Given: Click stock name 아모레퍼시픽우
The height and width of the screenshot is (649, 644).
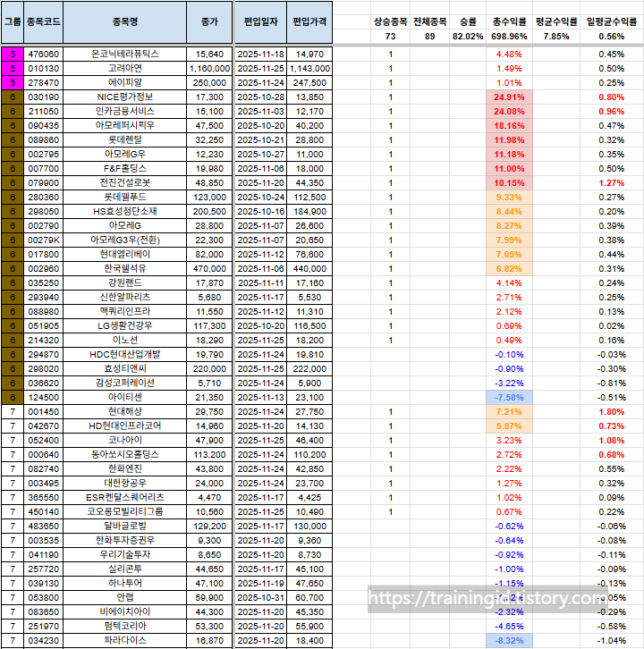Looking at the screenshot, I should [124, 126].
